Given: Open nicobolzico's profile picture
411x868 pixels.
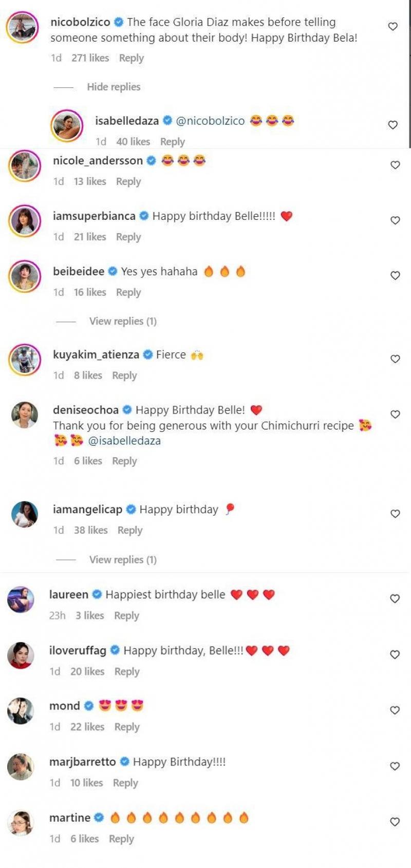Looking at the screenshot, I should [22, 27].
